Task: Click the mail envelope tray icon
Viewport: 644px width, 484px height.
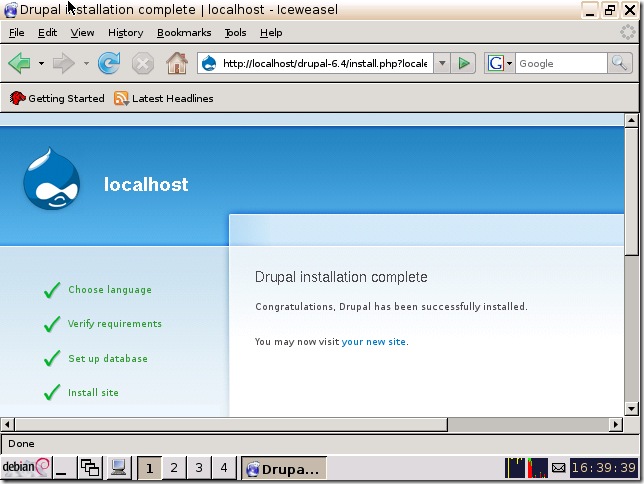Action: pos(559,468)
